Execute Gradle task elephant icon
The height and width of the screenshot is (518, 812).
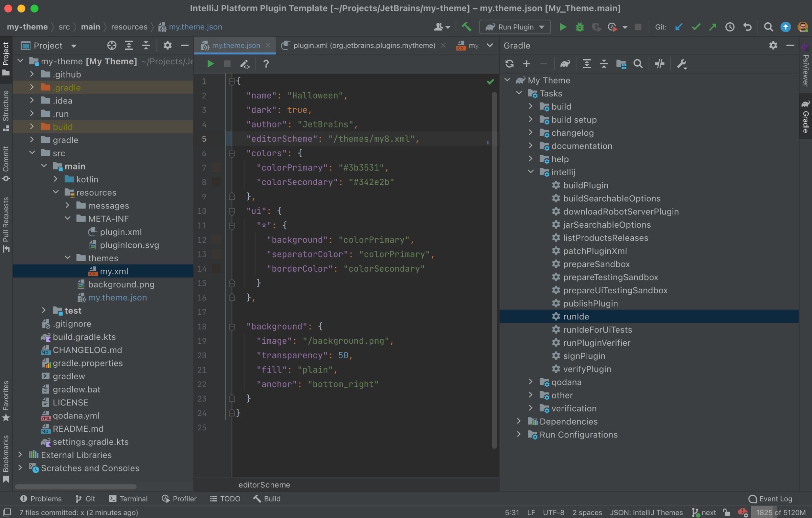[565, 64]
